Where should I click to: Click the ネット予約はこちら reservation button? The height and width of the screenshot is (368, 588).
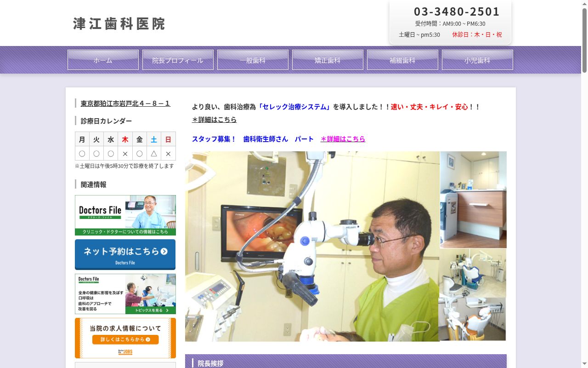[125, 254]
